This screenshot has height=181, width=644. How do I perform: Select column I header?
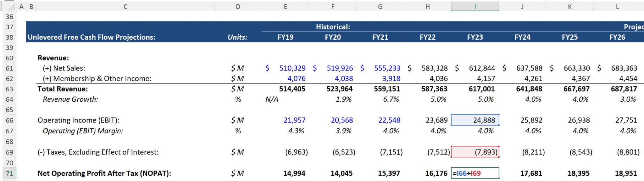(x=475, y=7)
